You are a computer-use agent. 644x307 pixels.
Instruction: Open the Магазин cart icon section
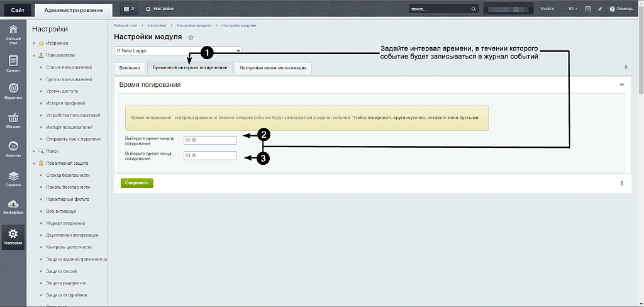click(13, 120)
